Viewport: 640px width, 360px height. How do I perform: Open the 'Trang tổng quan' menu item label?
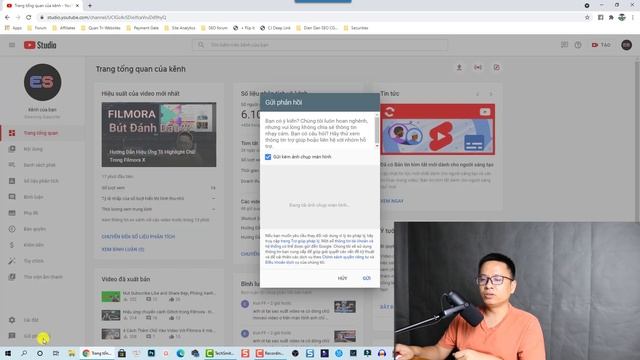click(41, 133)
